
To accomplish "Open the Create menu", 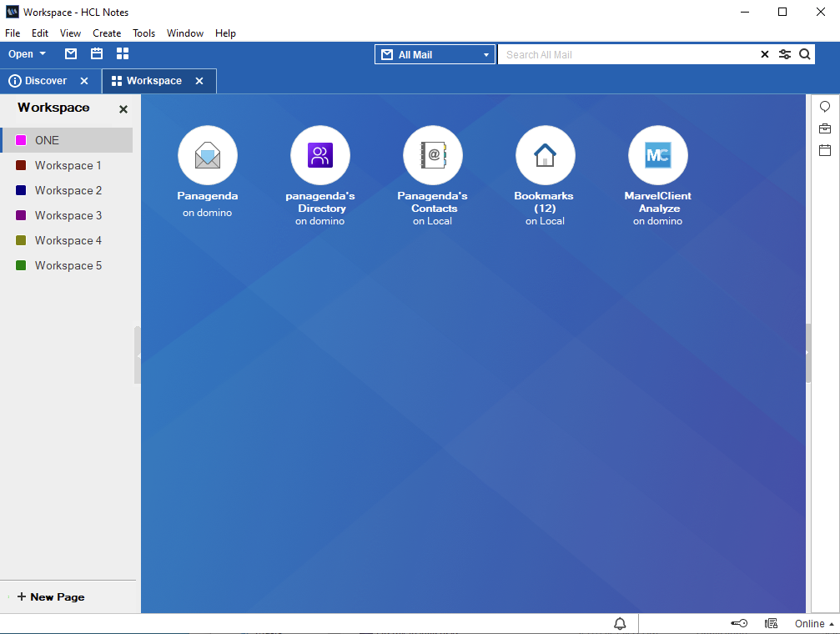I will 107,33.
